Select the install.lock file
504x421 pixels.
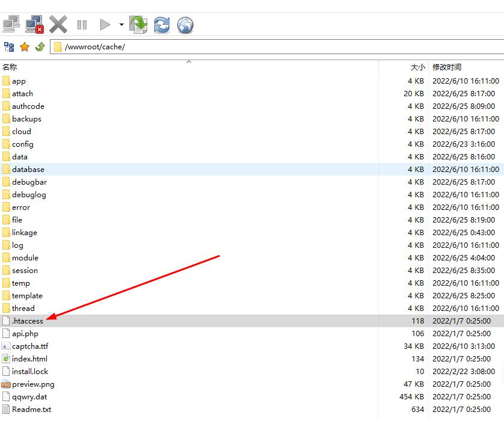(x=30, y=372)
